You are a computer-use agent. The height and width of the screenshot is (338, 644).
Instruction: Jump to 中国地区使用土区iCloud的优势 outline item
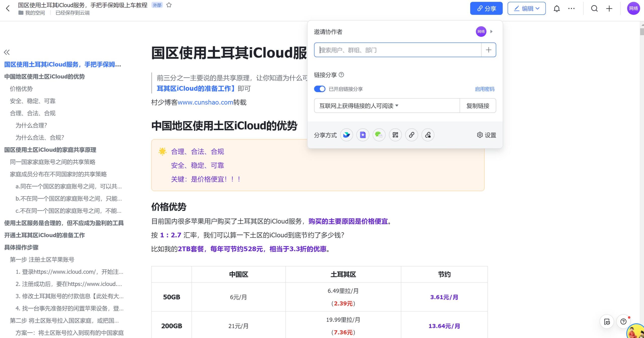[x=45, y=77]
